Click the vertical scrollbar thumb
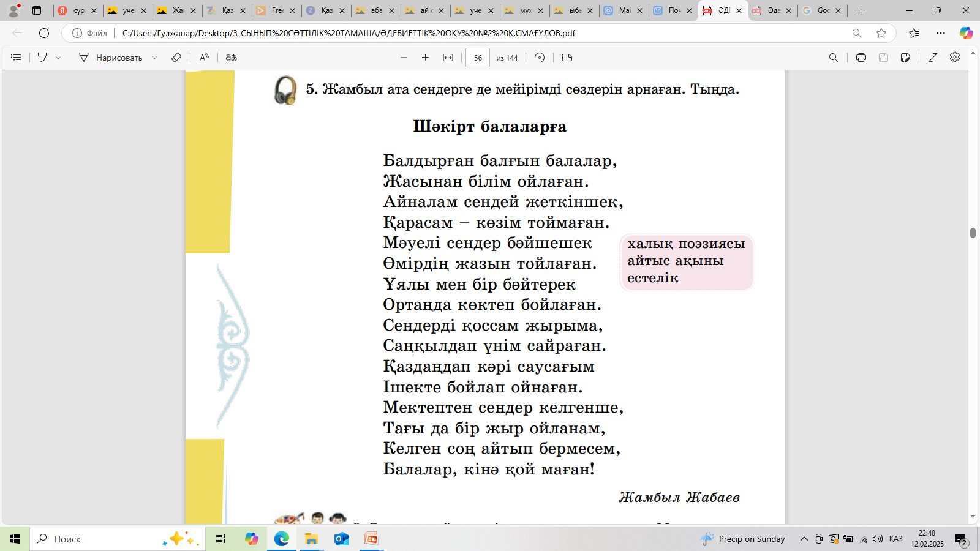 click(973, 233)
